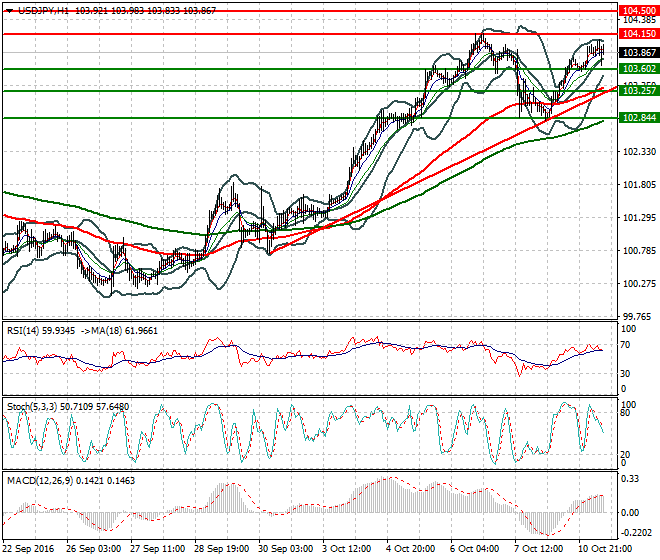Image resolution: width=660 pixels, height=560 pixels.
Task: Select the 104.150 red resistance price label
Action: pos(639,34)
